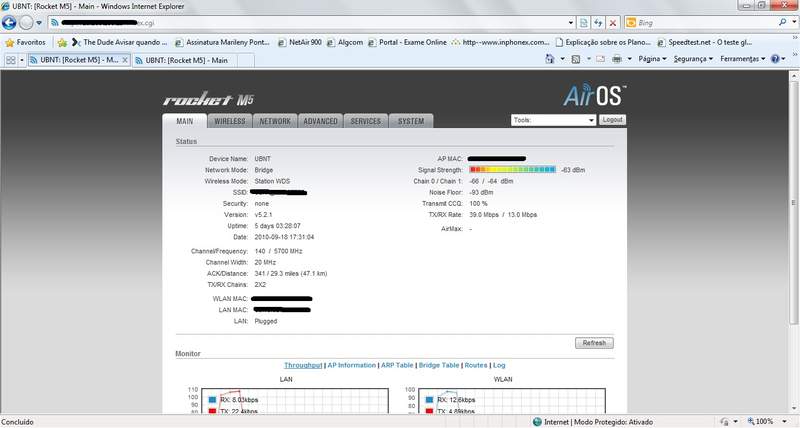
Task: Open the SERVICES tab
Action: click(365, 121)
